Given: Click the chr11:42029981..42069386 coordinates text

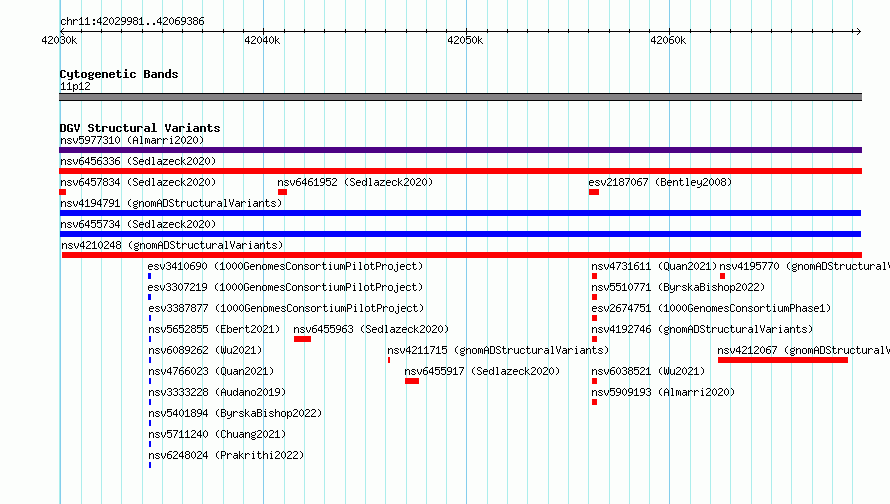Looking at the screenshot, I should 132,21.
